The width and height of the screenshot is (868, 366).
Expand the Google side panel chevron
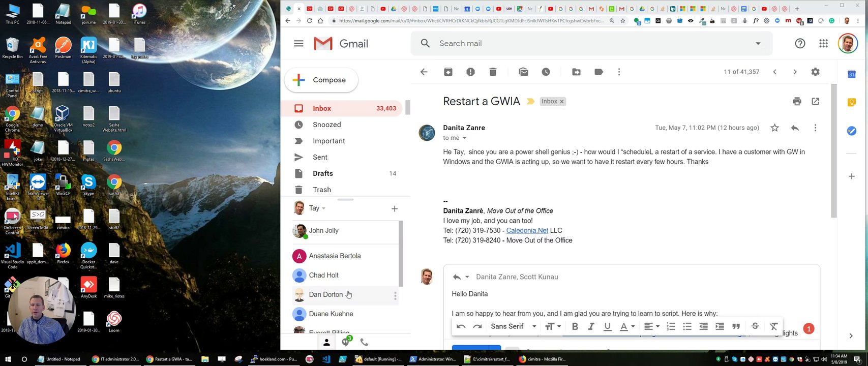point(851,335)
